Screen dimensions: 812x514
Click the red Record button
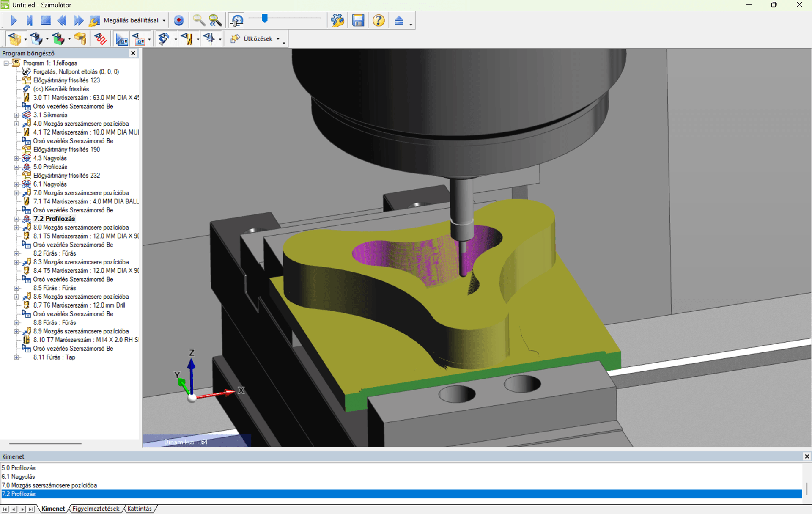click(x=179, y=20)
